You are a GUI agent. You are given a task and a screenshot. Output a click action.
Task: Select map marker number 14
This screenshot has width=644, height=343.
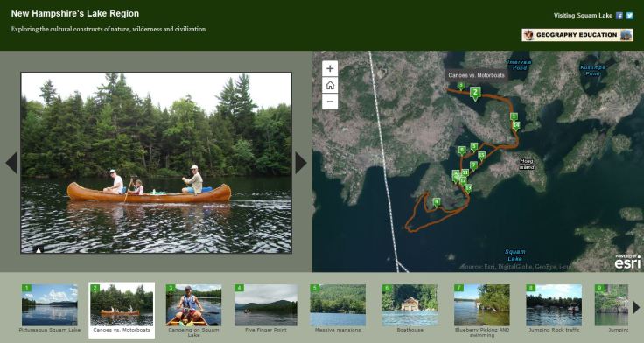(516, 125)
